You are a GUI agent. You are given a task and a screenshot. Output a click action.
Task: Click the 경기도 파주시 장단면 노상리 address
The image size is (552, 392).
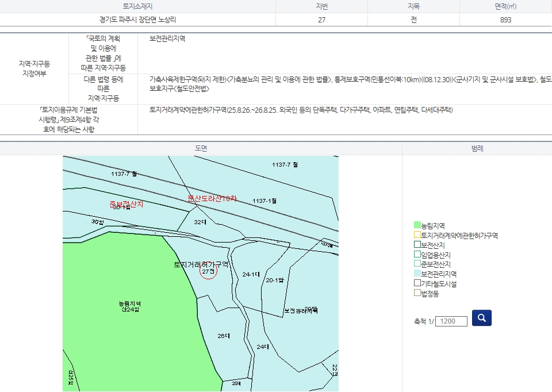point(137,20)
